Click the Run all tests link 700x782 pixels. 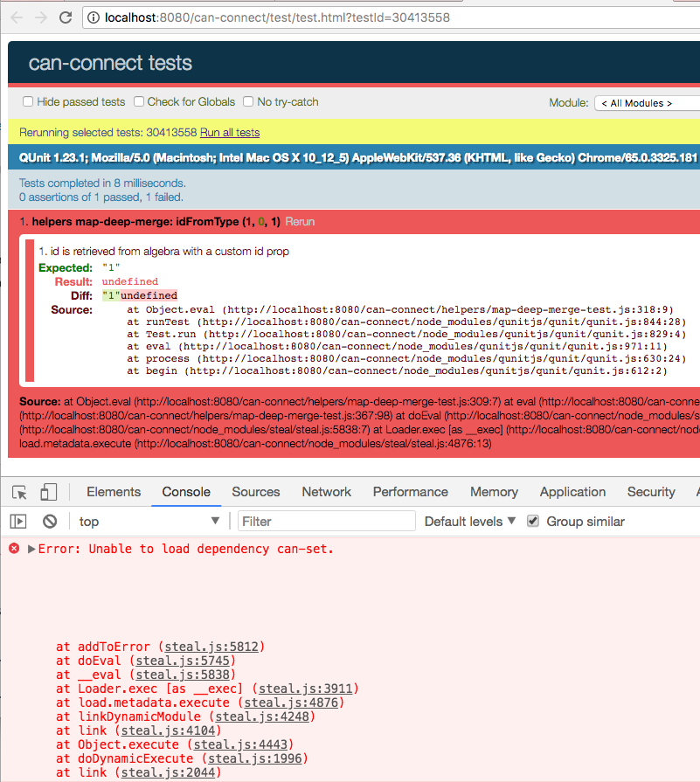(230, 133)
